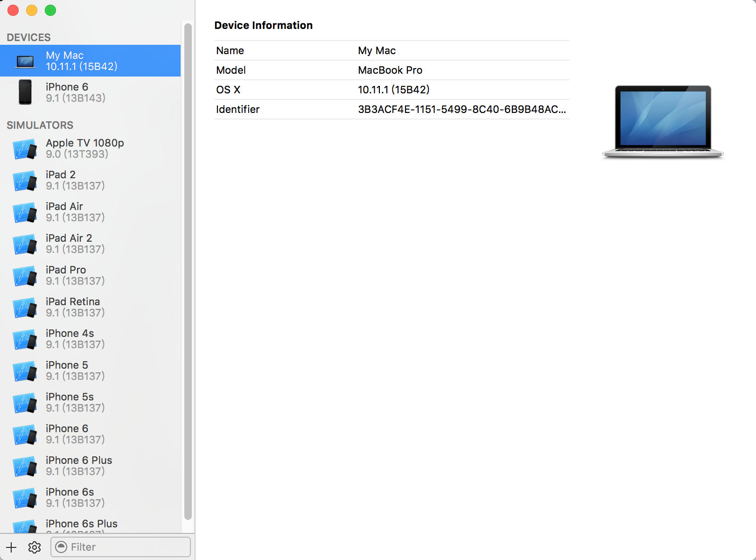The width and height of the screenshot is (756, 560).
Task: Click the Device Information heading
Action: (263, 25)
